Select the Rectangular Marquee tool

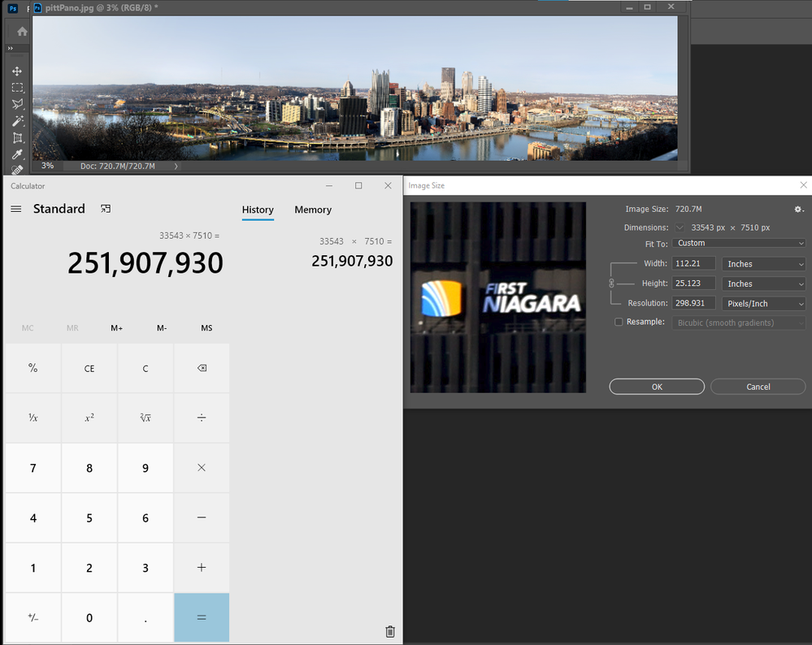click(17, 88)
